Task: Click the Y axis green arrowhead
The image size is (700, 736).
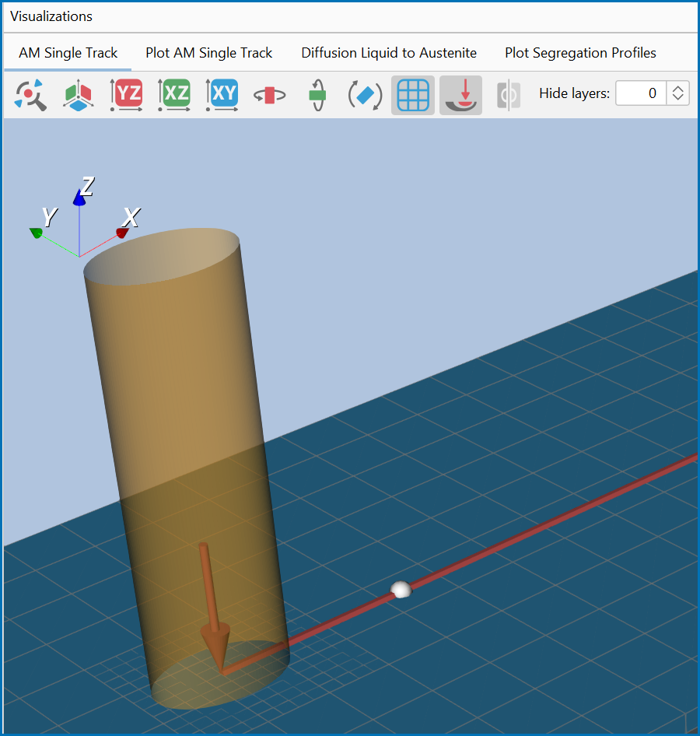Action: pyautogui.click(x=36, y=233)
